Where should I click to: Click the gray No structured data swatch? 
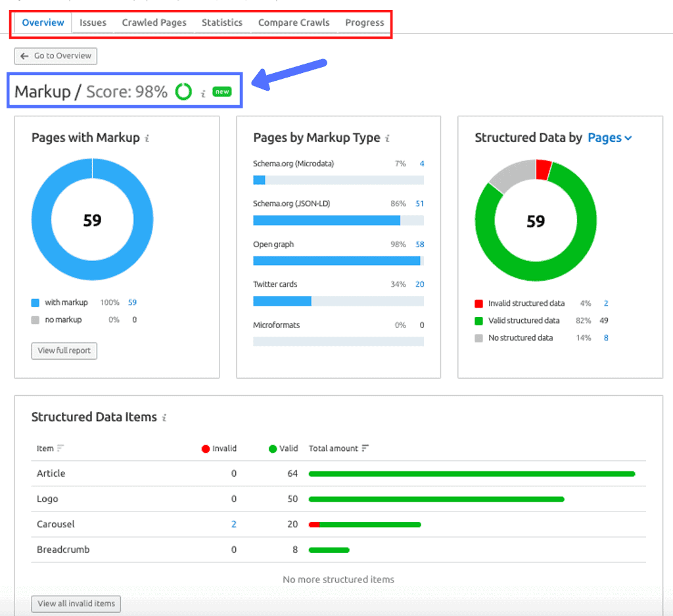click(478, 338)
